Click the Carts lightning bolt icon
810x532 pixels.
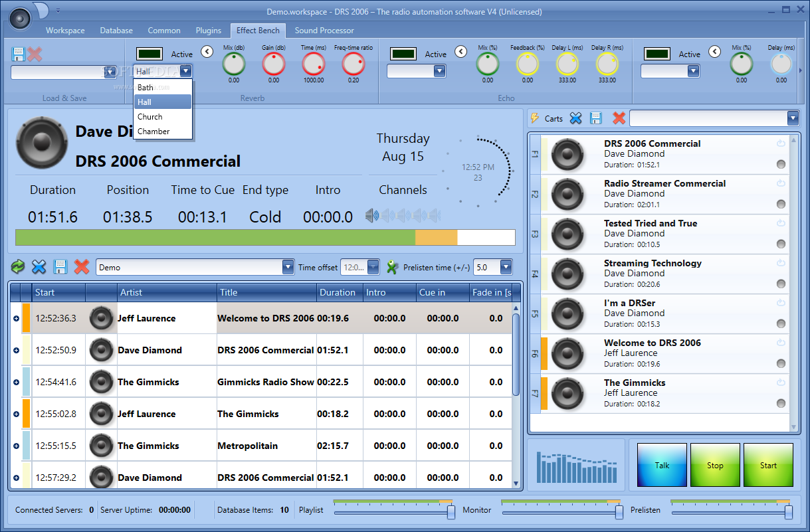[x=535, y=118]
